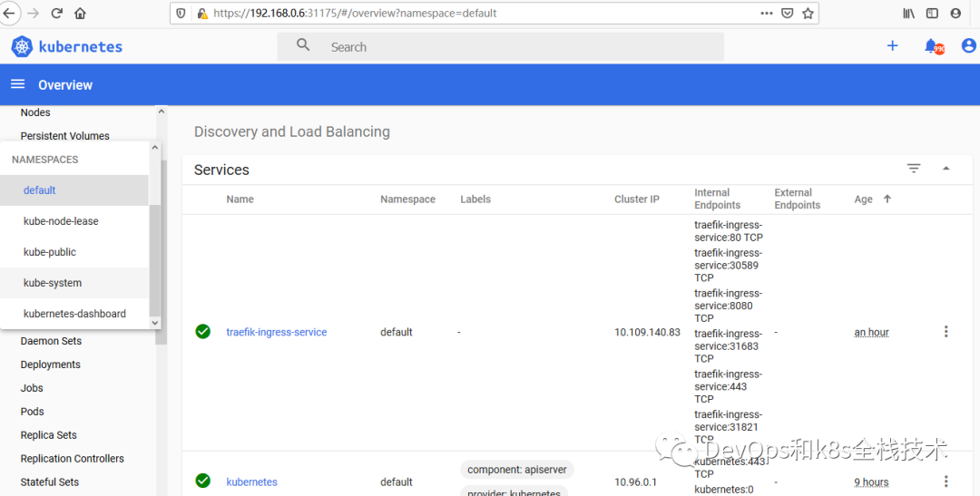Open the tracking protection shield icon
The width and height of the screenshot is (980, 496).
click(x=181, y=13)
